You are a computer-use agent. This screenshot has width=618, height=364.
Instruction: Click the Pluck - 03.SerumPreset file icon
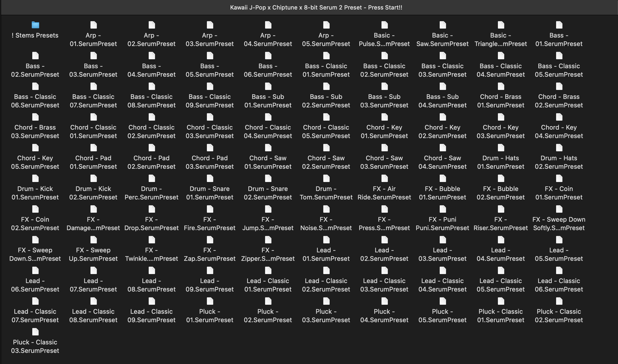(x=326, y=301)
